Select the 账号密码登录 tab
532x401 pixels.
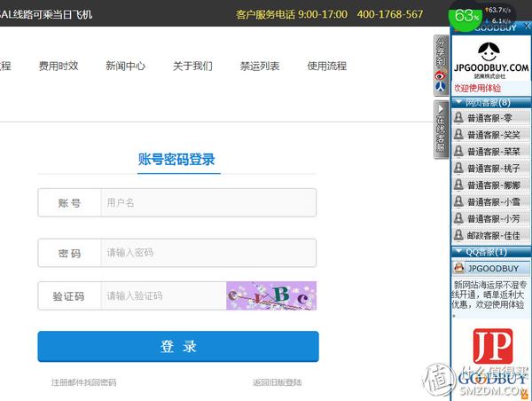click(x=176, y=159)
